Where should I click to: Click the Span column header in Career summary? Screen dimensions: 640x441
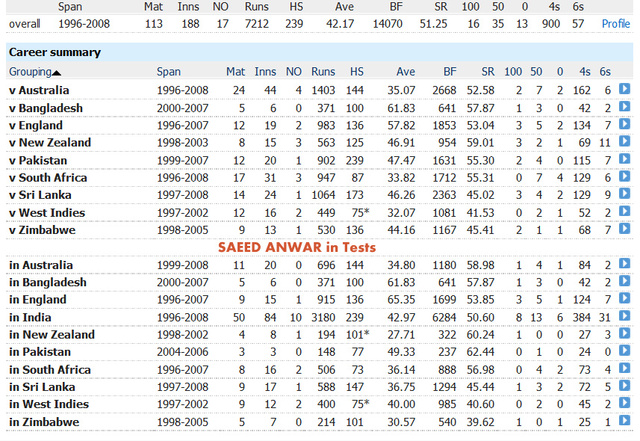coord(172,72)
